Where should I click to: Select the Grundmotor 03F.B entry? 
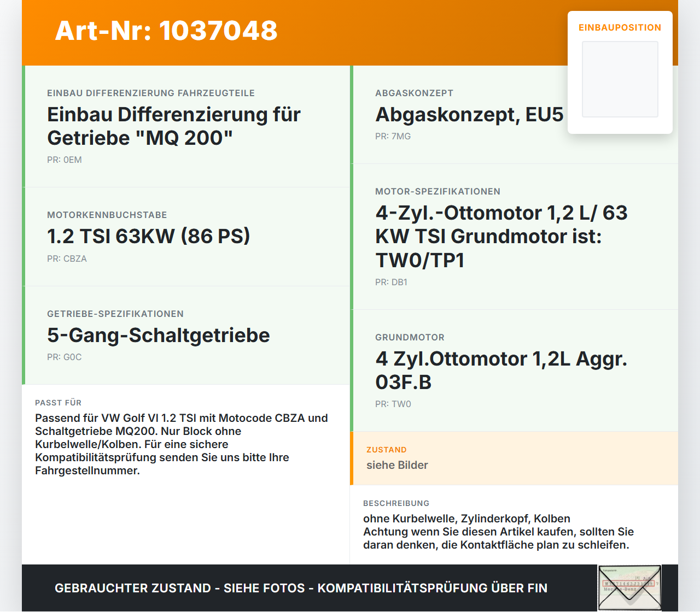(514, 370)
